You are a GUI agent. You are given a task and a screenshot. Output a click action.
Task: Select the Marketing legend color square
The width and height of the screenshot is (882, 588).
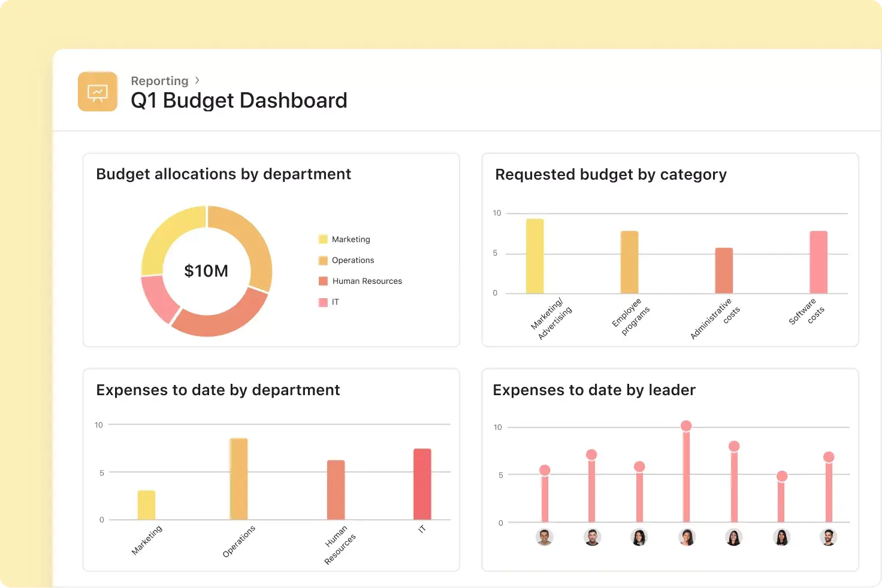click(323, 240)
